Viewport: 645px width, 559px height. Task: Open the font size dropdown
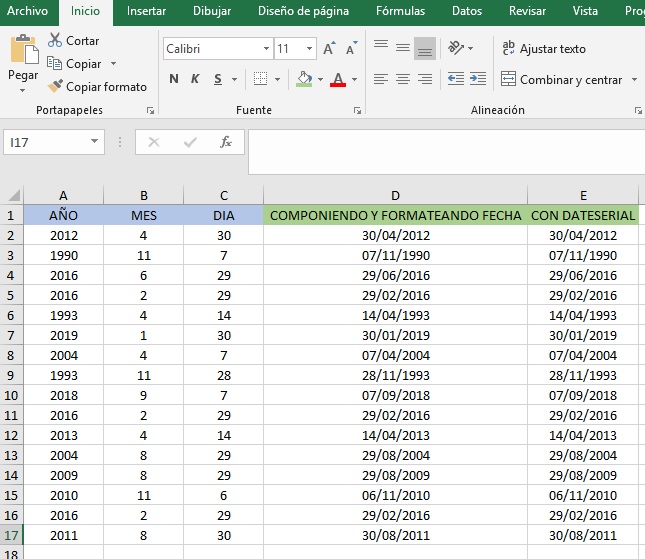(x=311, y=49)
